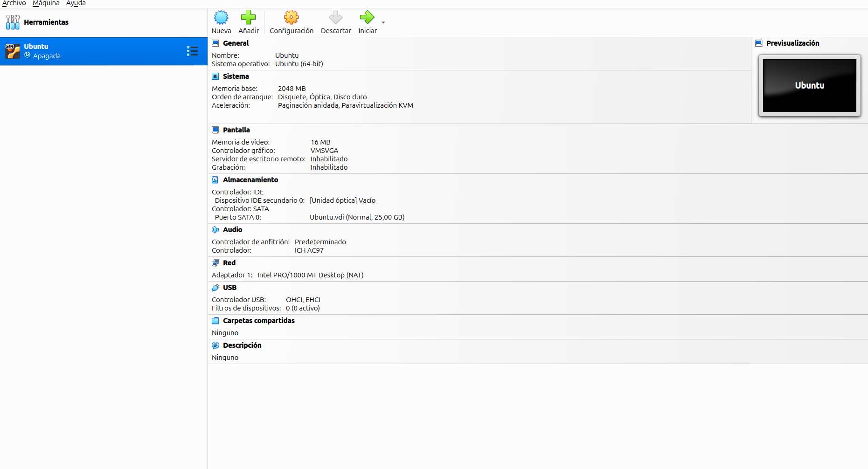Click the Ubuntu preview thumbnail
Image resolution: width=868 pixels, height=469 pixels.
[x=809, y=85]
